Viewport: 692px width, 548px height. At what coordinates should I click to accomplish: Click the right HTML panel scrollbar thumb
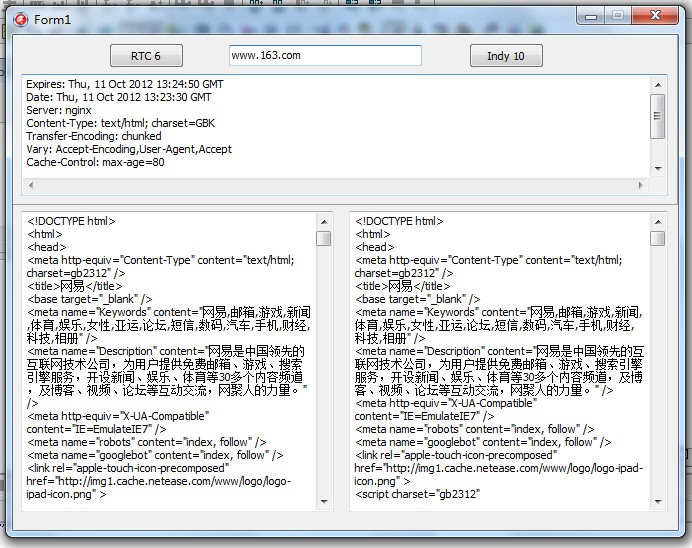tap(658, 238)
